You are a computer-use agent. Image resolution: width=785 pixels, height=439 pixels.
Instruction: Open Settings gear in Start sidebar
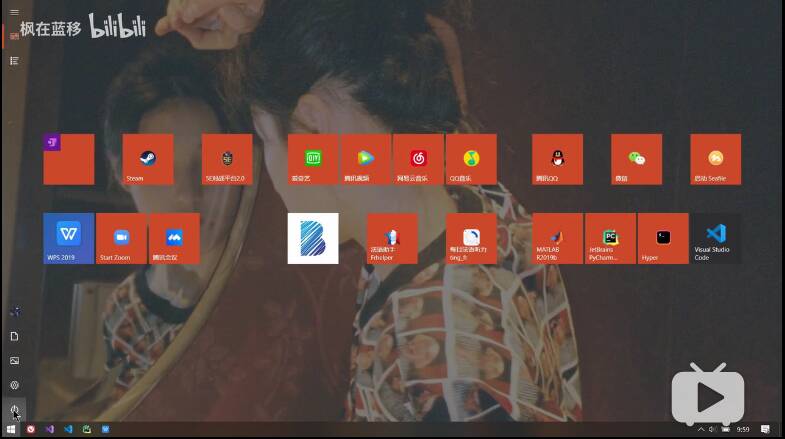pos(14,385)
